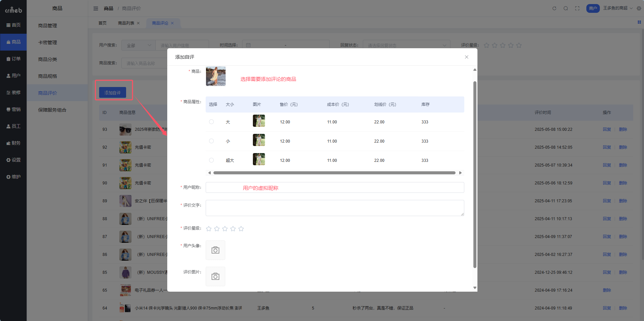This screenshot has width=644, height=321.
Task: Select the 小 size radio button
Action: (211, 141)
